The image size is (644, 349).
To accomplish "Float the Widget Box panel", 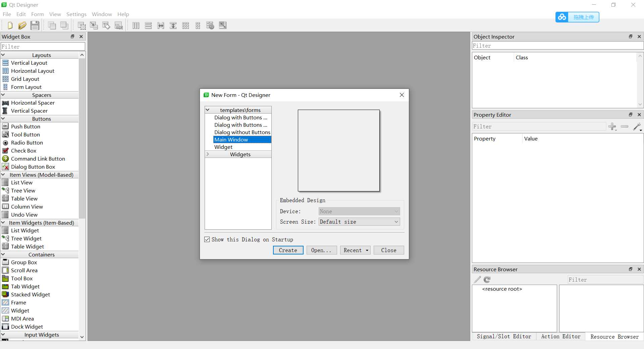I will [x=72, y=37].
